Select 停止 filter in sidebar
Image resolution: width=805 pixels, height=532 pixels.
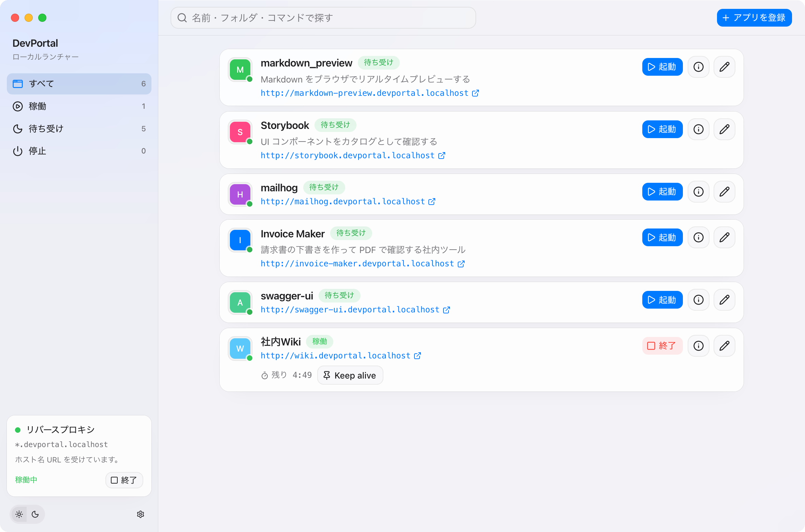click(x=79, y=151)
